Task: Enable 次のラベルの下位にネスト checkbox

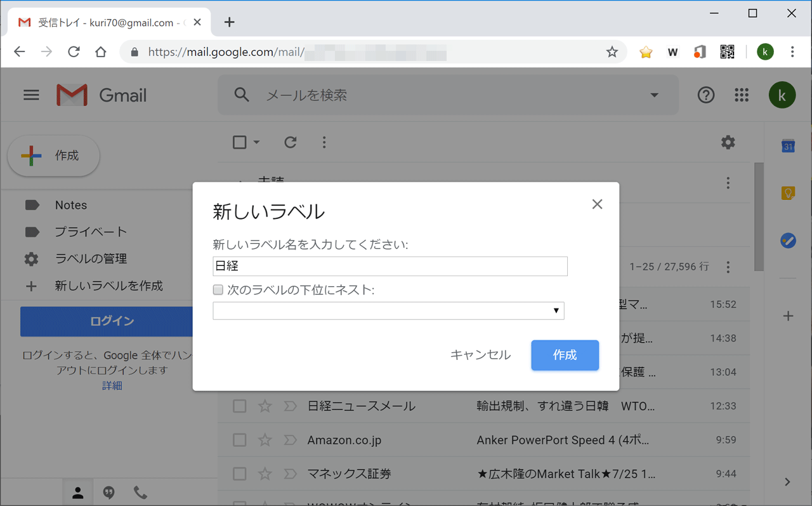Action: tap(218, 290)
